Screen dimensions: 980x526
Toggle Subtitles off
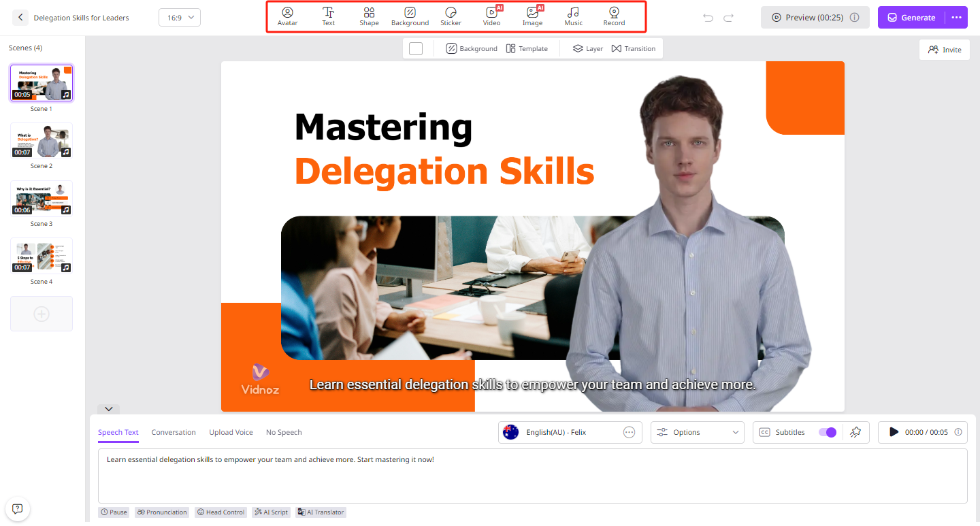(827, 432)
